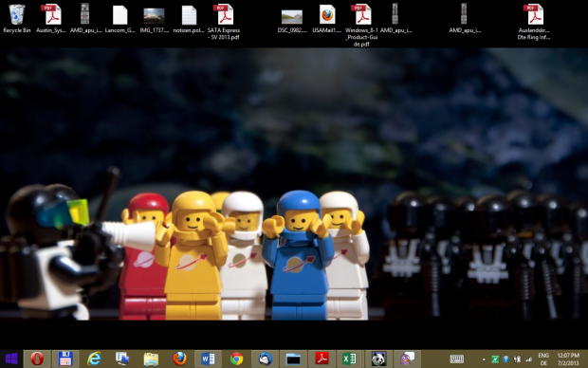Select the Lancom_G blank file icon
588x368 pixels.
click(x=119, y=19)
